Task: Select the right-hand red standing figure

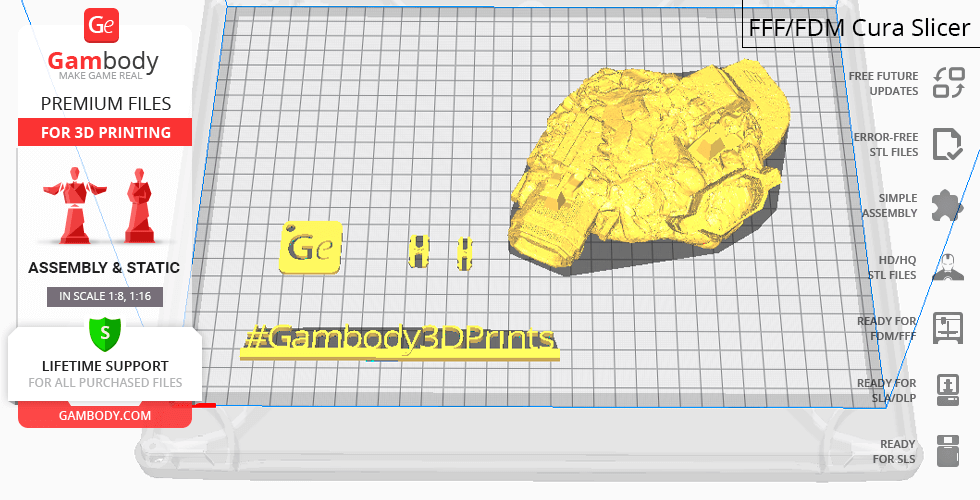Action: pyautogui.click(x=139, y=204)
